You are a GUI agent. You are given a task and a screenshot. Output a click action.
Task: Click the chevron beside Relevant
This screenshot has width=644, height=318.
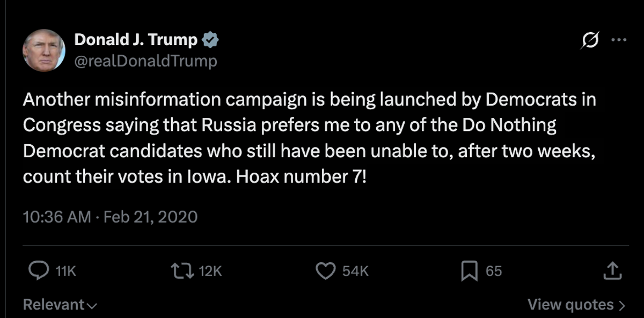click(x=92, y=306)
